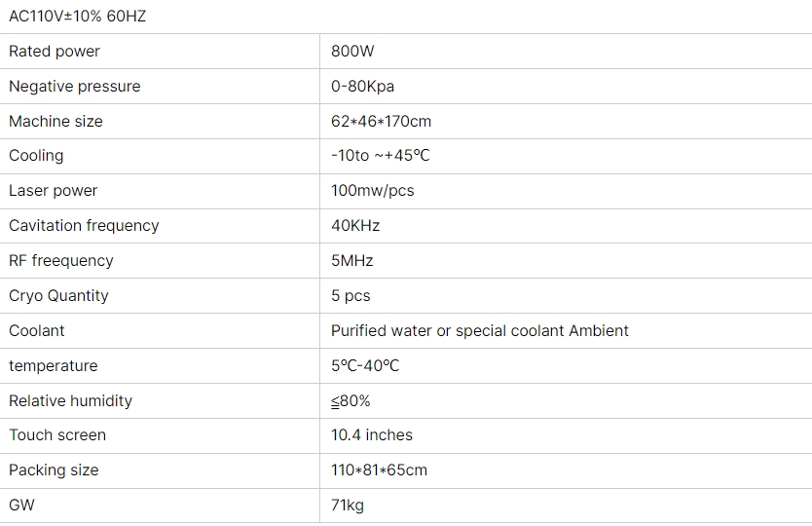This screenshot has width=812, height=526.
Task: Click the Laser power label
Action: pos(53,191)
